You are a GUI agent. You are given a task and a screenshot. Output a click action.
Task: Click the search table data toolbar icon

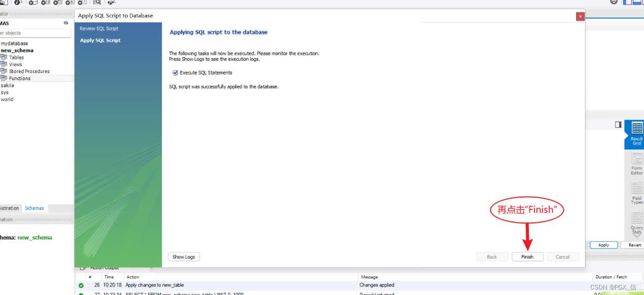point(97,3)
